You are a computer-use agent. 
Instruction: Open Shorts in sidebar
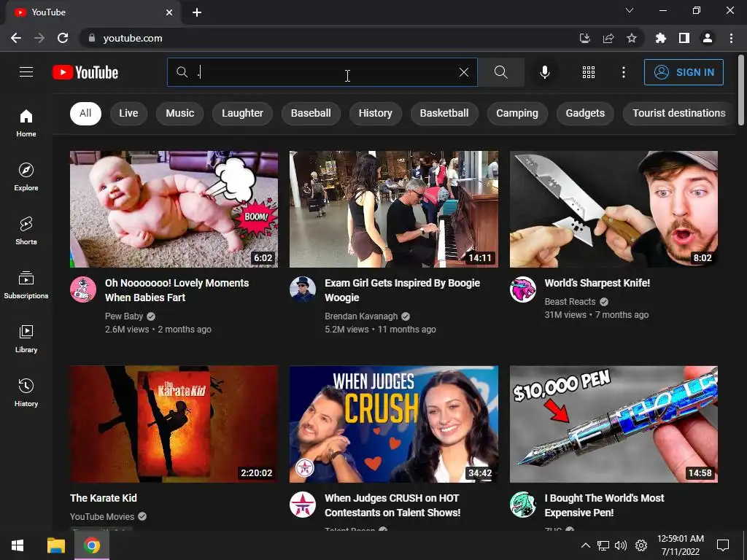pos(26,230)
